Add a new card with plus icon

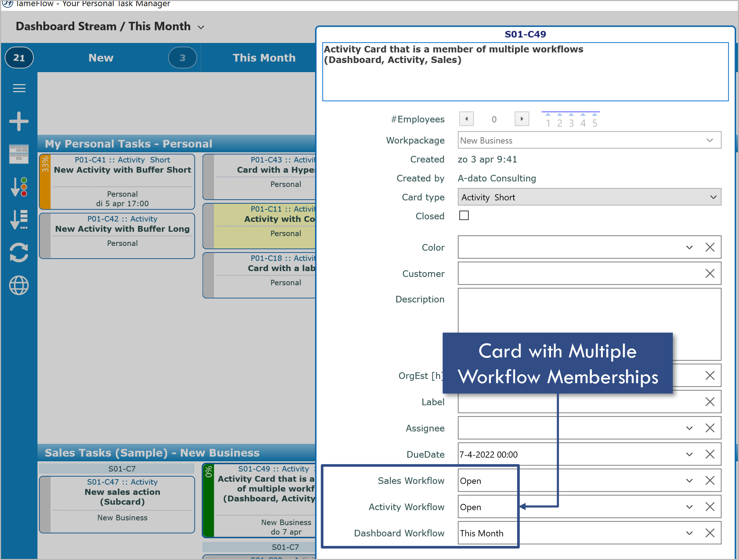point(19,121)
